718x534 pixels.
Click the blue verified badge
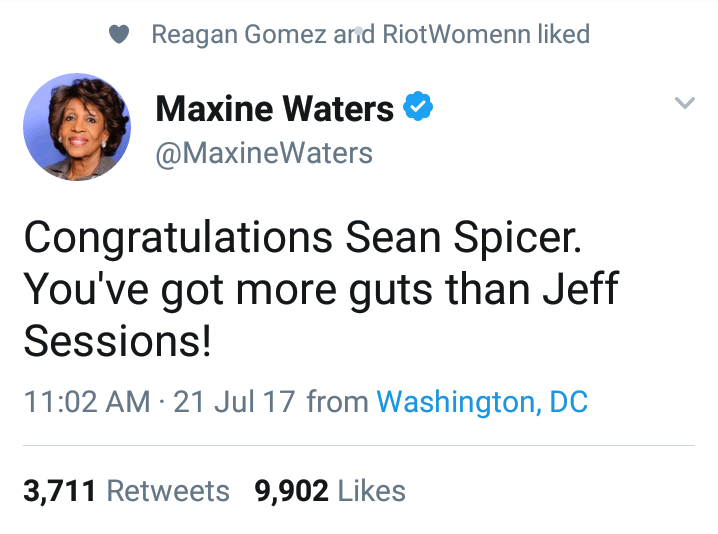[x=417, y=107]
